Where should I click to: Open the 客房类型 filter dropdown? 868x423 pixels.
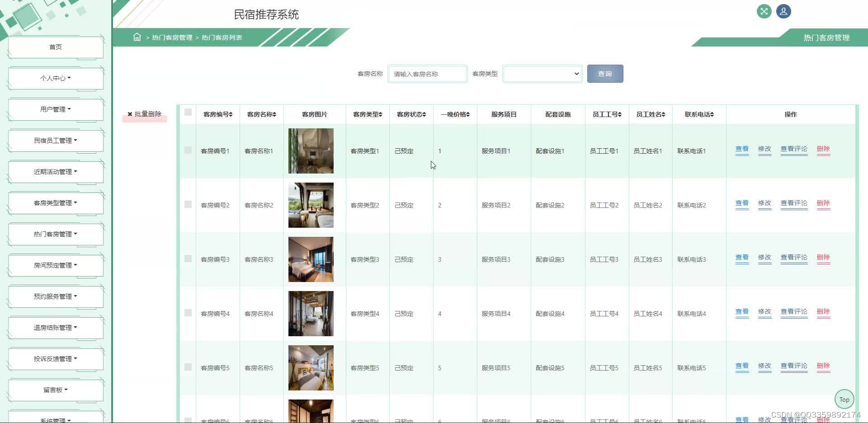542,74
